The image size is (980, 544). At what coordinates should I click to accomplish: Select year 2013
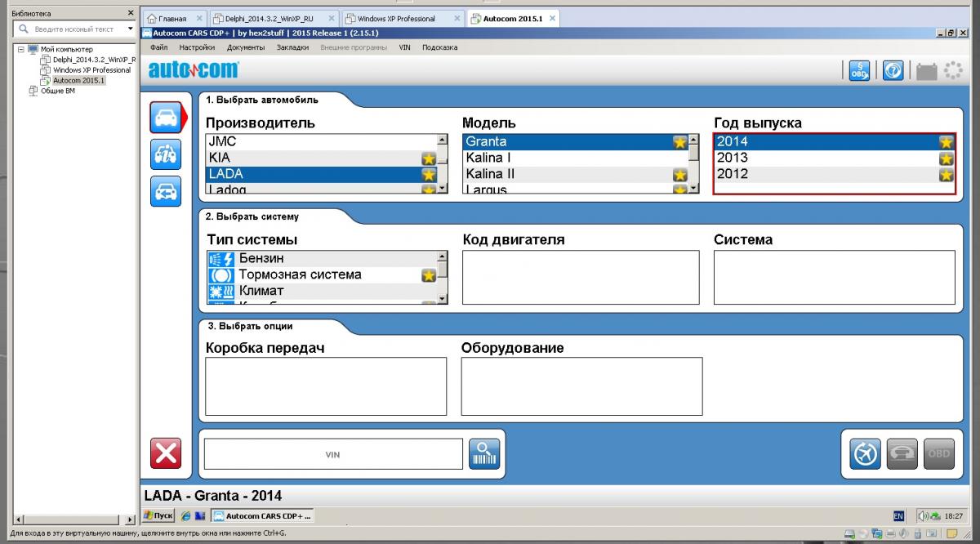pos(834,158)
